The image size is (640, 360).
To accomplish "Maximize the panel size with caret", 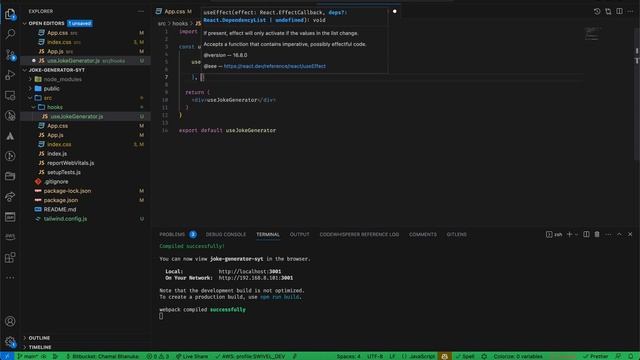I will click(619, 234).
